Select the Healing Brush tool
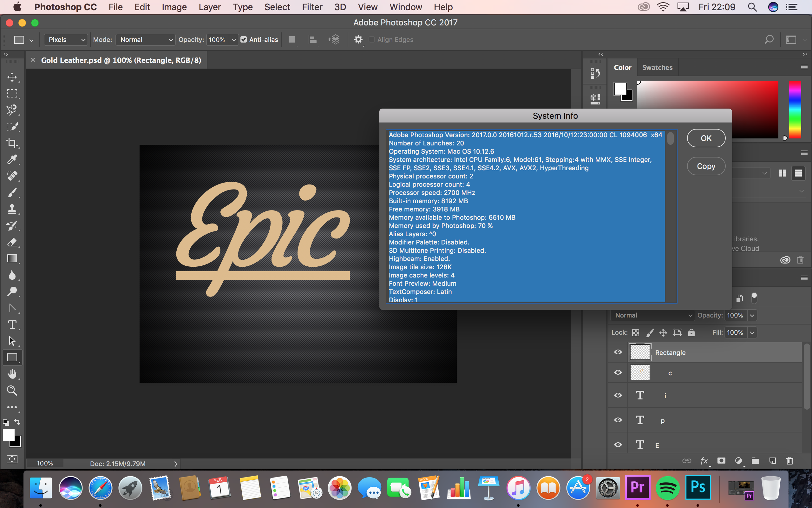 tap(12, 176)
